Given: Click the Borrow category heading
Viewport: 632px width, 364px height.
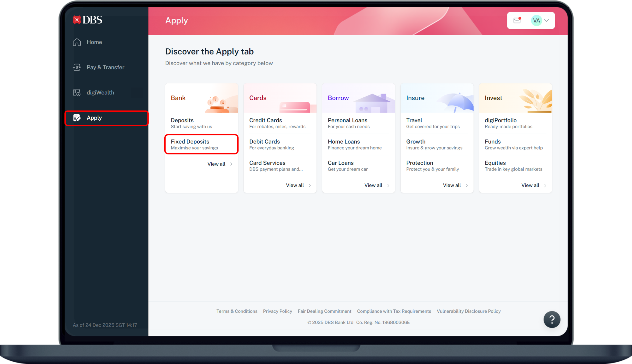Looking at the screenshot, I should pyautogui.click(x=338, y=98).
